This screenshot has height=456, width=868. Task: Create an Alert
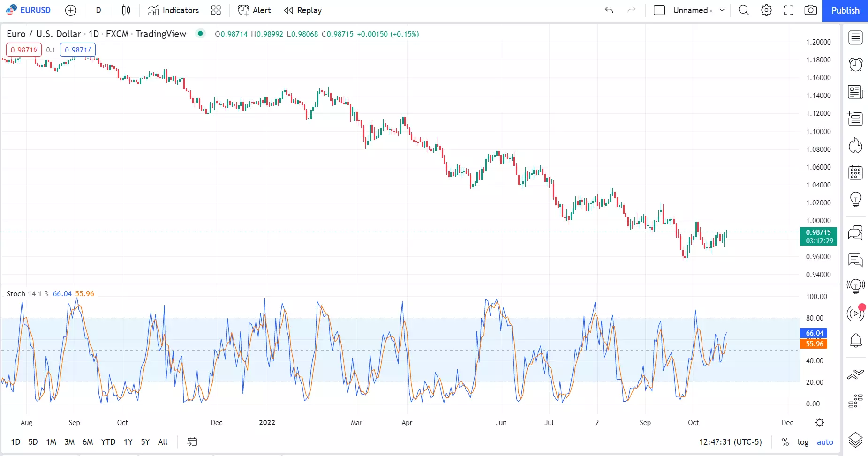click(x=254, y=10)
